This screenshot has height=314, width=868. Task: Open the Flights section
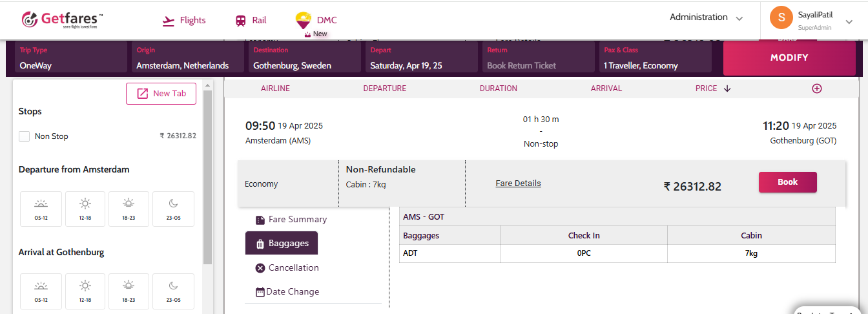184,21
